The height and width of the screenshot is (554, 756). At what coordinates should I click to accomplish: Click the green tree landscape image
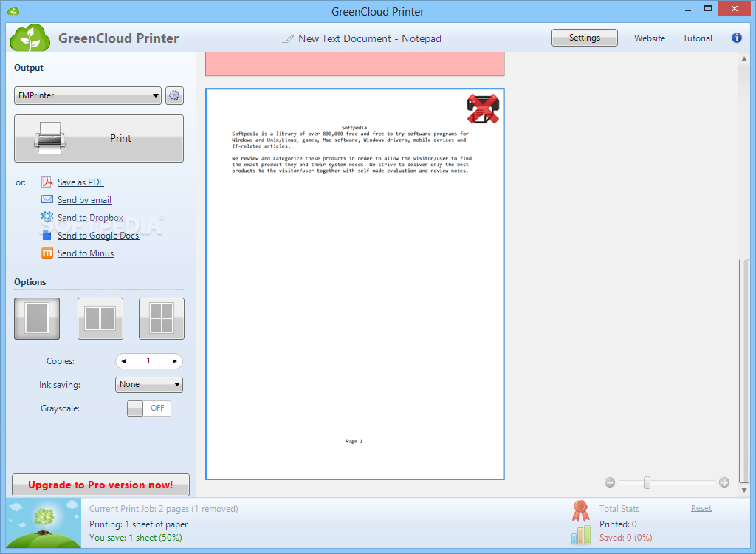44,523
